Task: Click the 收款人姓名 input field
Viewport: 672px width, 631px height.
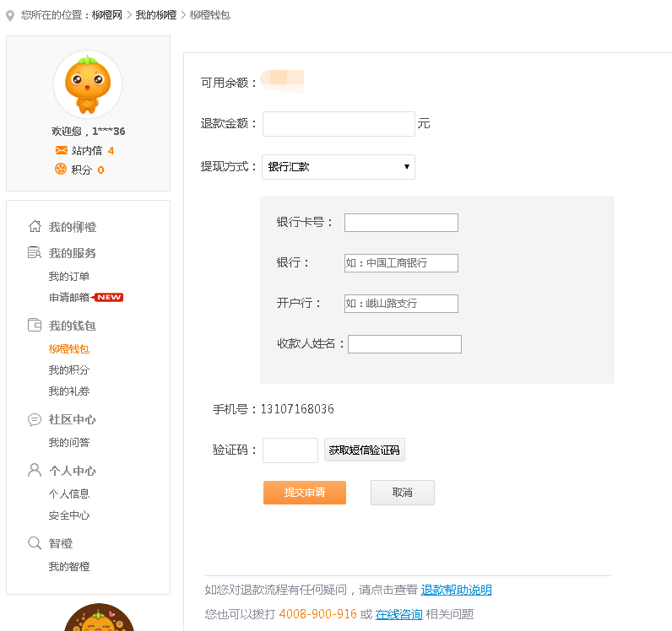Action: pyautogui.click(x=404, y=344)
